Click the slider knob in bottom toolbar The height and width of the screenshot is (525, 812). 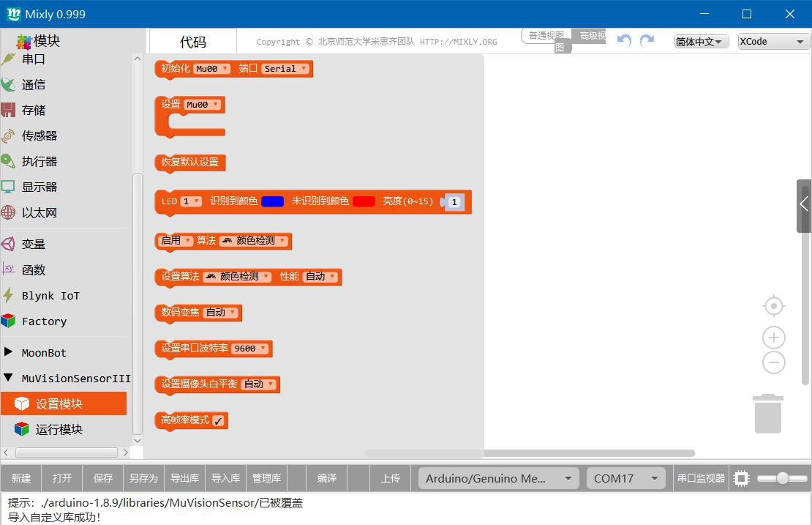(782, 478)
